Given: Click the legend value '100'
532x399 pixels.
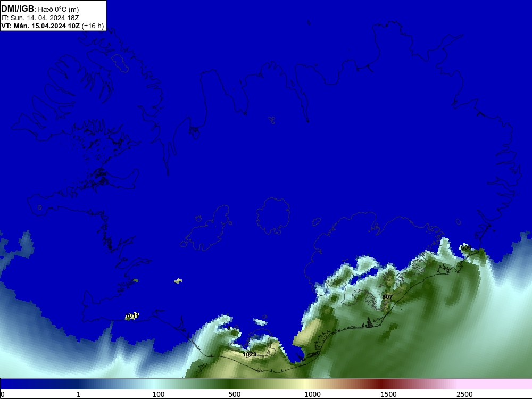Looking at the screenshot, I should tap(159, 394).
